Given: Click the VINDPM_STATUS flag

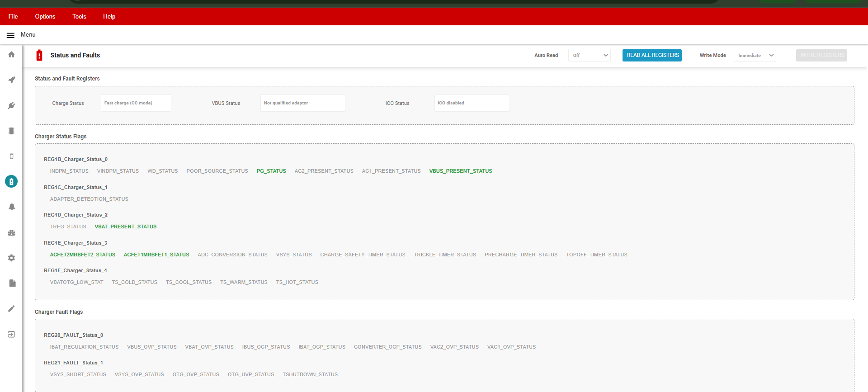Looking at the screenshot, I should (x=118, y=171).
